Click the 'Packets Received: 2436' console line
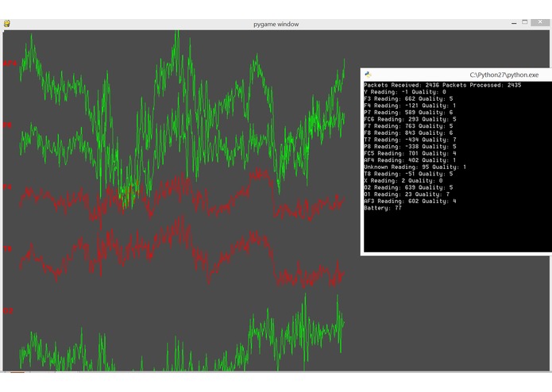Screen dimensions: 552x392 click(442, 85)
